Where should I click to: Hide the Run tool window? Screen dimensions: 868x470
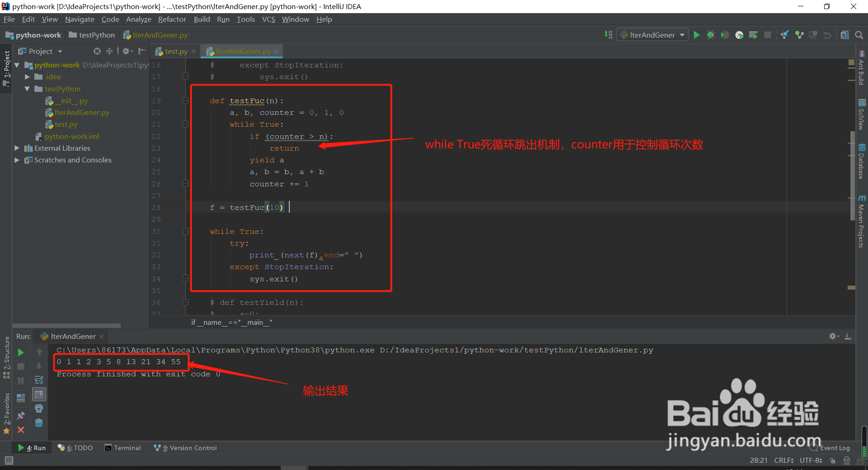[x=848, y=336]
